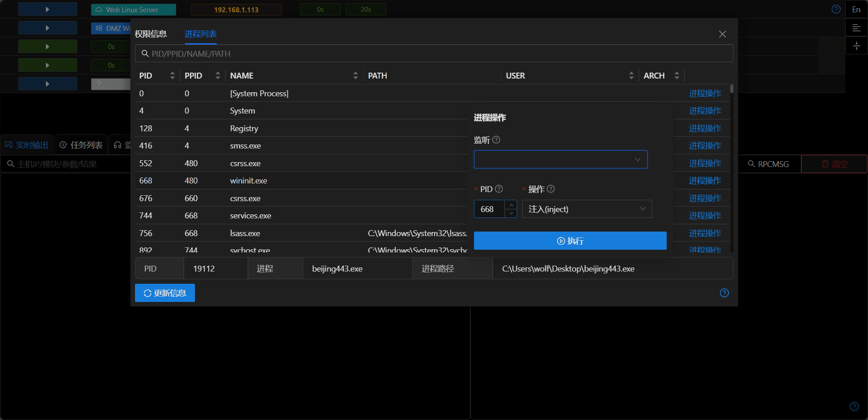Open 进程操作 for System row
The image size is (868, 420).
tap(705, 110)
